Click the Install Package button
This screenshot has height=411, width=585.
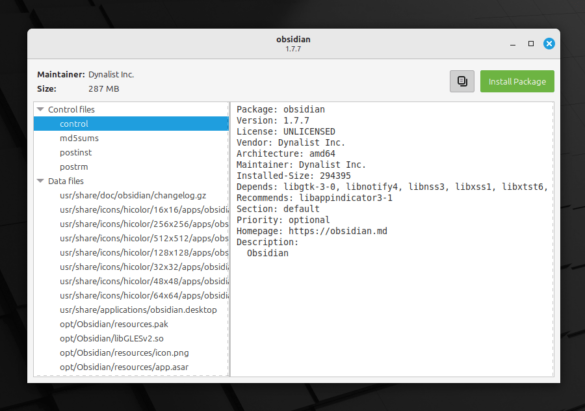pyautogui.click(x=517, y=81)
